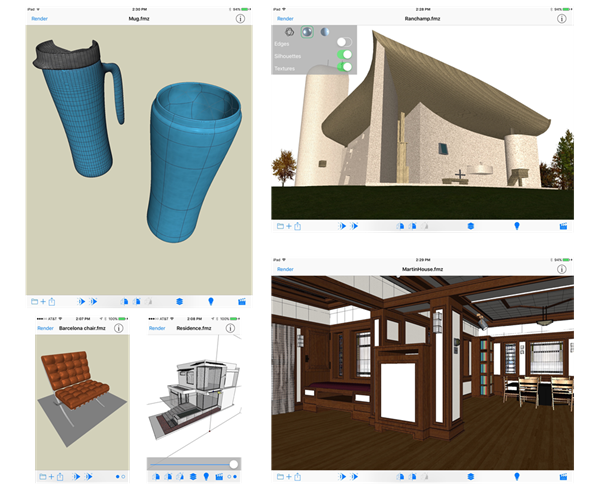Tap the light bulb icon in MartinHouse.fmz toolbar
Image resolution: width=609 pixels, height=490 pixels.
517,476
